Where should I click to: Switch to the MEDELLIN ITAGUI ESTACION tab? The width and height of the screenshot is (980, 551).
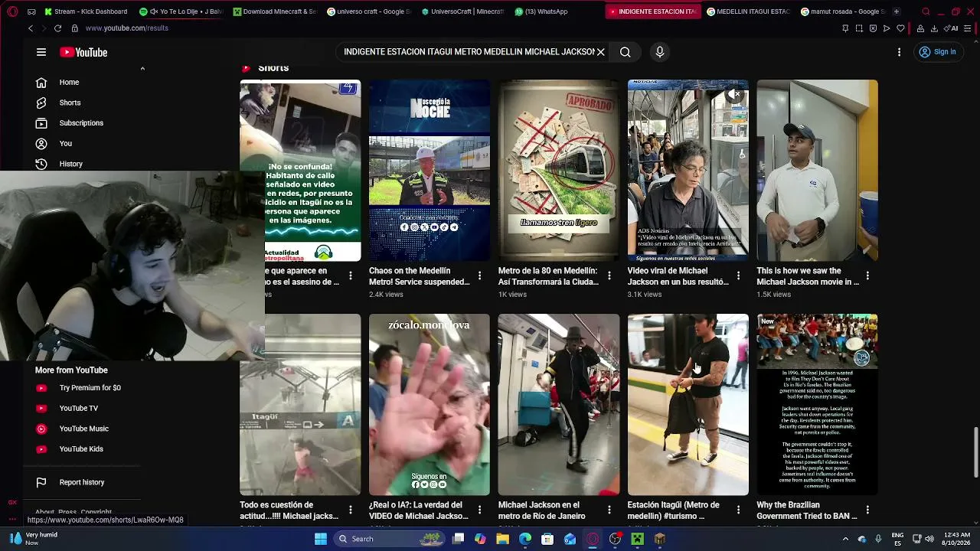pos(749,11)
